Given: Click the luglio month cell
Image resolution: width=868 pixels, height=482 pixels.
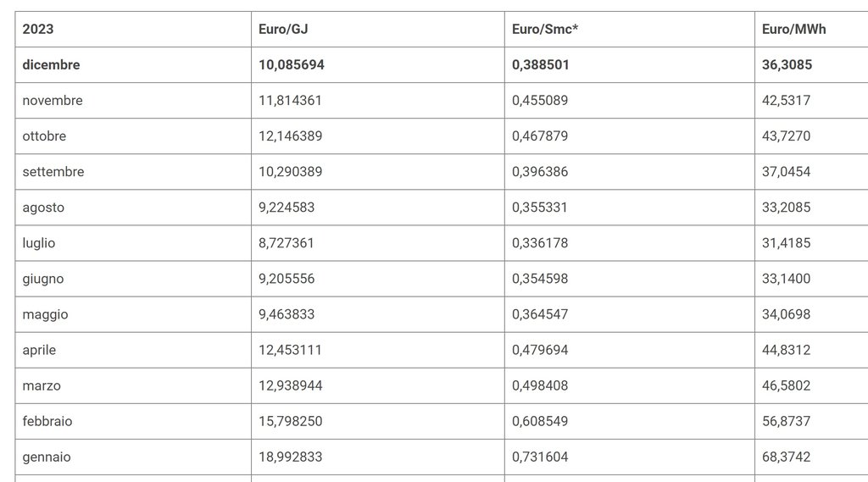Looking at the screenshot, I should pos(39,243).
